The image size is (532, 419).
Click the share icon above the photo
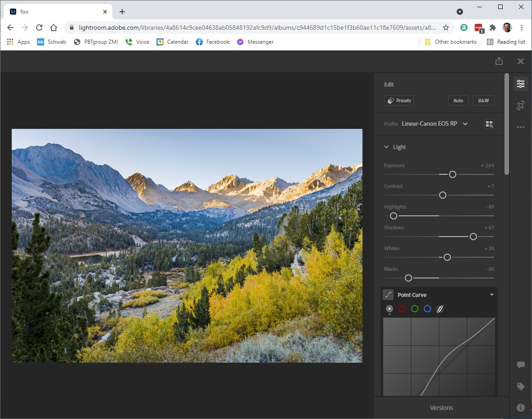coord(499,61)
